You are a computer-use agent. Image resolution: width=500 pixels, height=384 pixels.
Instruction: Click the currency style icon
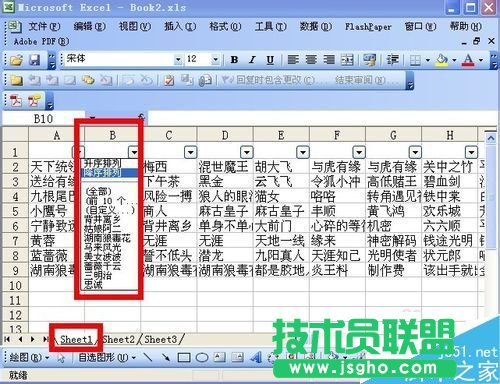point(369,60)
